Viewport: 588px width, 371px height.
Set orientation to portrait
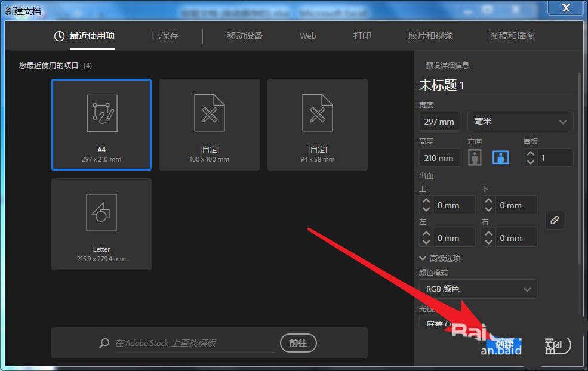[475, 158]
